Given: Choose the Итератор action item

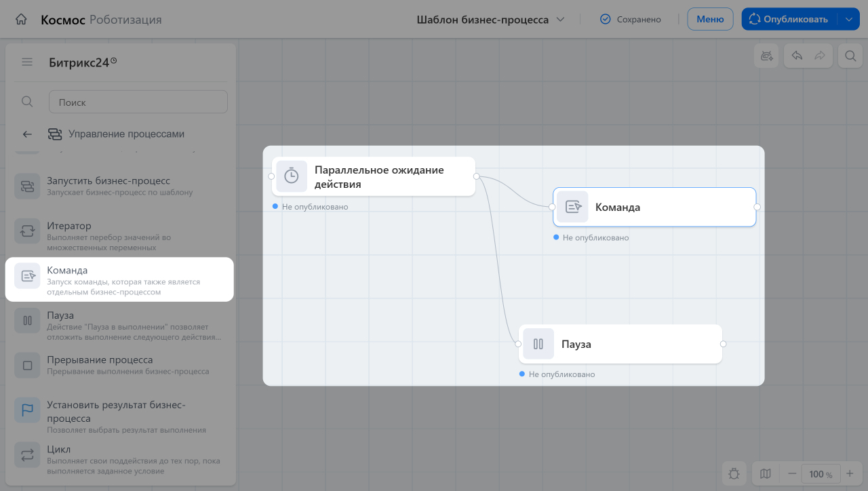Looking at the screenshot, I should pyautogui.click(x=119, y=235).
